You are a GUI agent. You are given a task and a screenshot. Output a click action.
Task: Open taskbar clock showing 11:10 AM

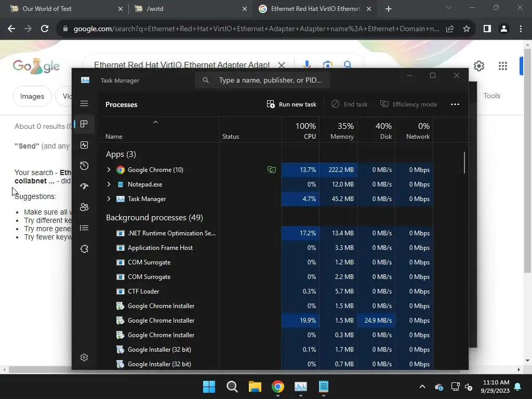495,387
